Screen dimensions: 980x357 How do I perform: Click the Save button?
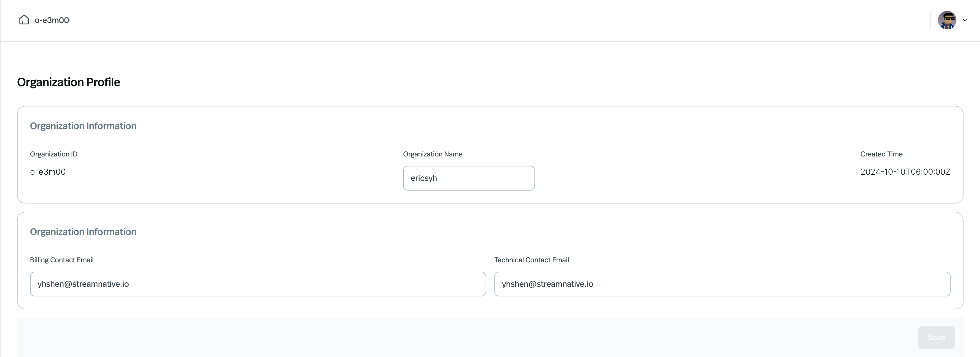[x=936, y=337]
